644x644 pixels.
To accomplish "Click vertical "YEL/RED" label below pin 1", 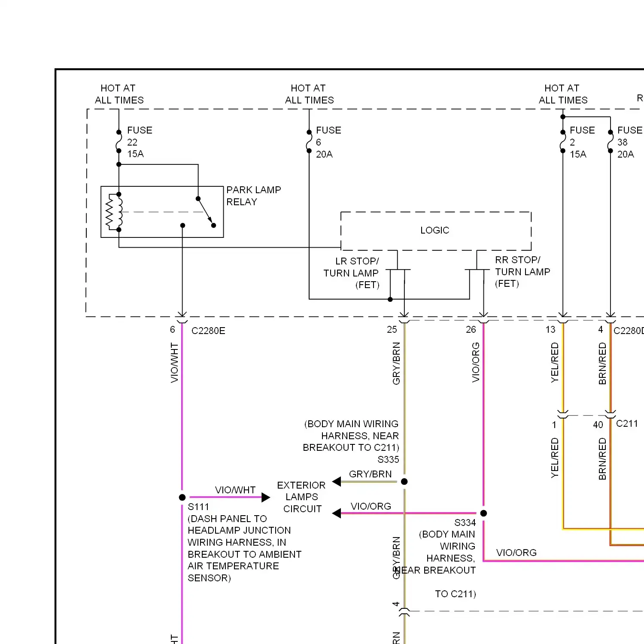I will (x=555, y=458).
